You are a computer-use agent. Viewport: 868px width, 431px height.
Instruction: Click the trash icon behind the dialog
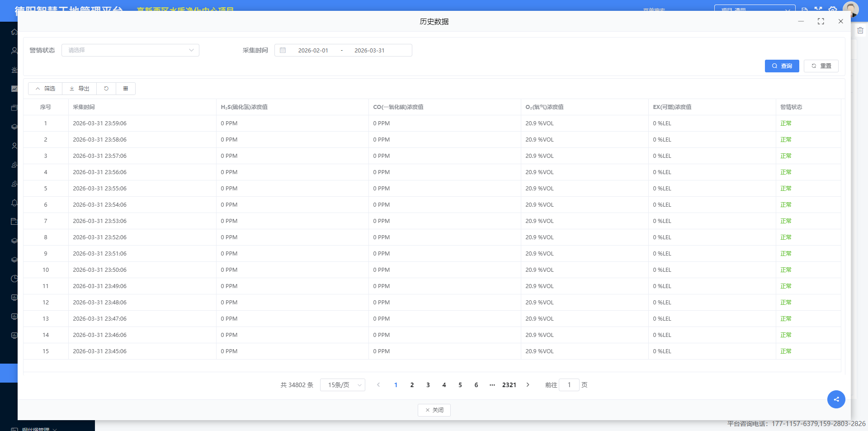860,30
